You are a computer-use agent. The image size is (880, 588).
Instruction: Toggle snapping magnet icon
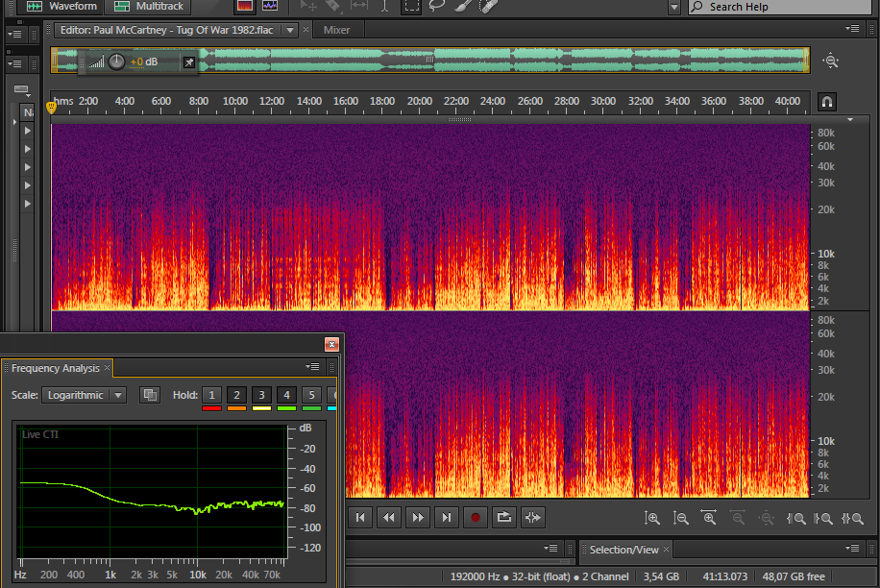click(x=827, y=102)
